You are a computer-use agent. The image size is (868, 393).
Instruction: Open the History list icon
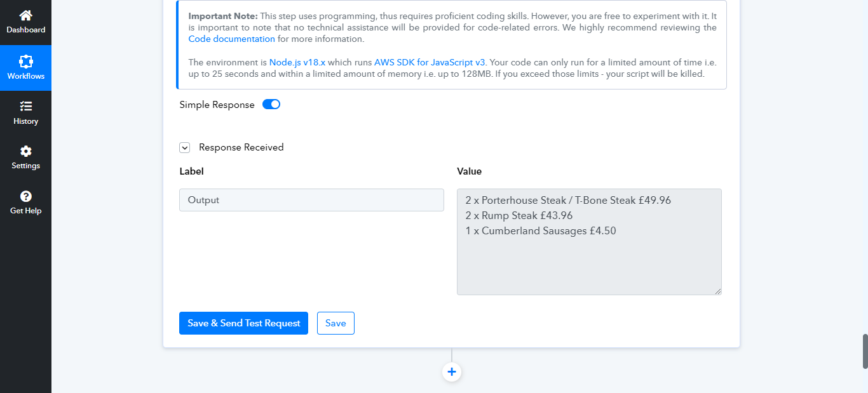pos(25,106)
